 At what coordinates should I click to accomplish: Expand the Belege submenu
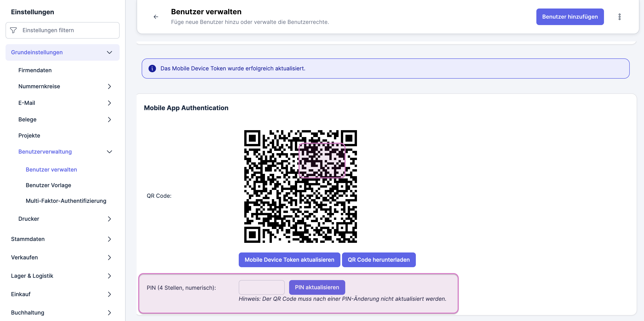109,120
